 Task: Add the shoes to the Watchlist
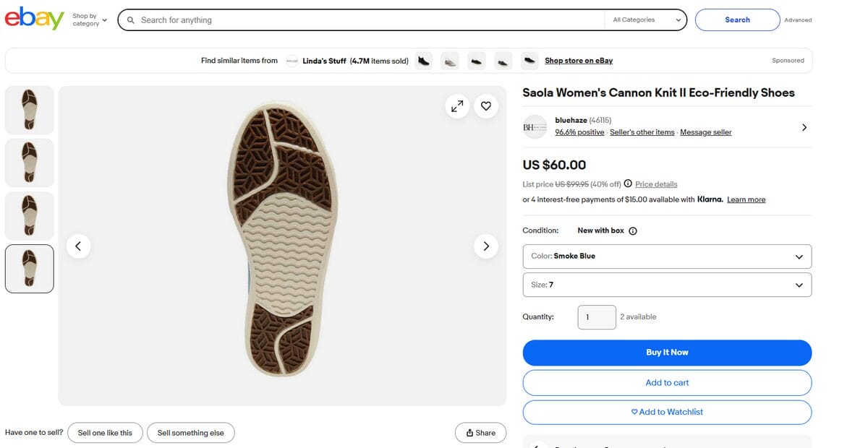(x=666, y=412)
